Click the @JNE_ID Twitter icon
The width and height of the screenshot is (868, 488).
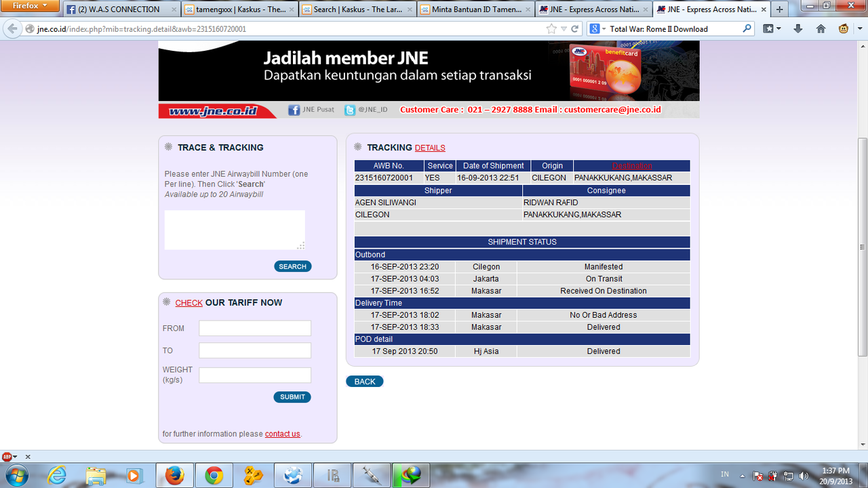pyautogui.click(x=350, y=110)
